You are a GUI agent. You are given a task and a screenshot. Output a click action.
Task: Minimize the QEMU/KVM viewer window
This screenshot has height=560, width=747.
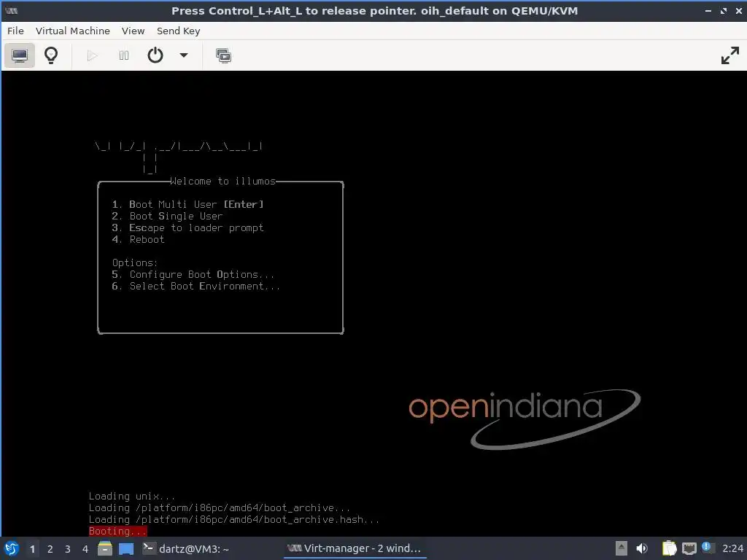[708, 11]
